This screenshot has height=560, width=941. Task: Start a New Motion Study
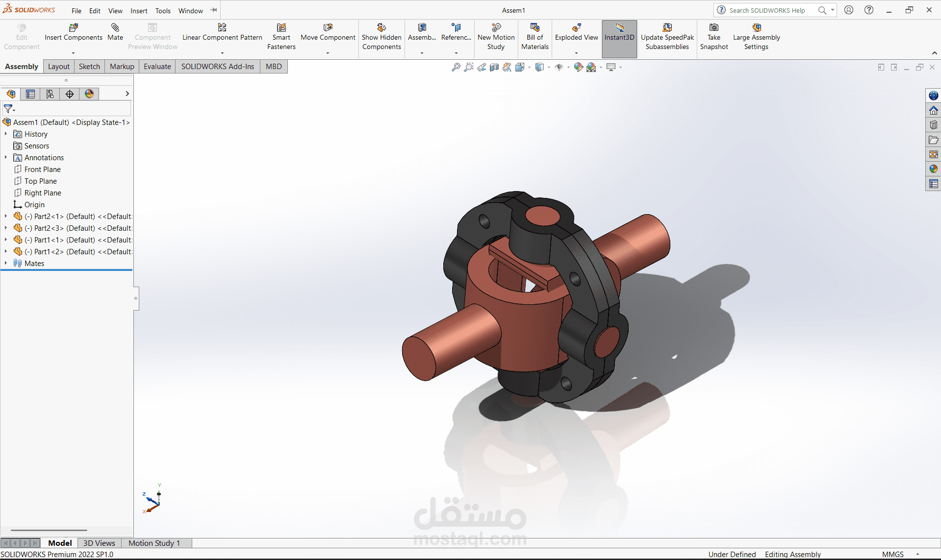click(x=496, y=37)
